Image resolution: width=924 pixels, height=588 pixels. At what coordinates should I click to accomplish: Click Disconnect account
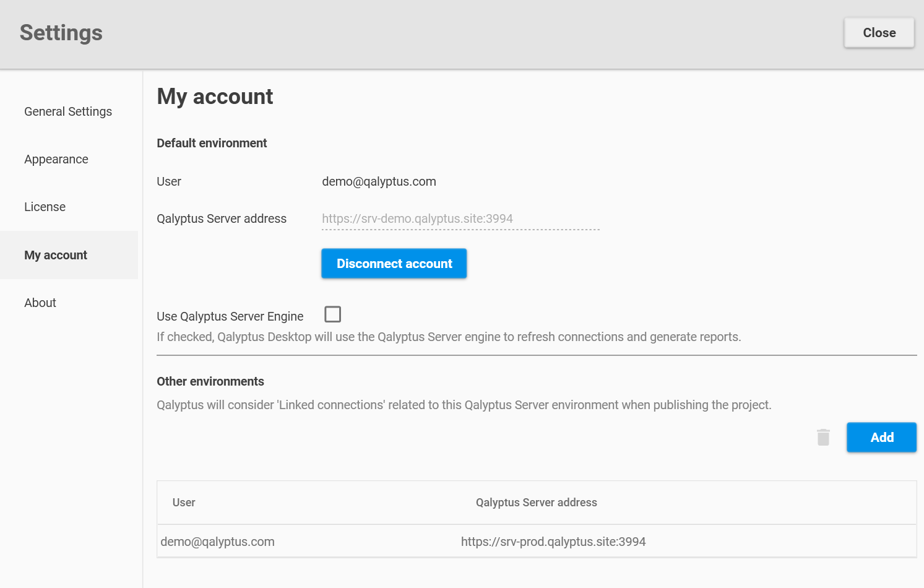394,263
